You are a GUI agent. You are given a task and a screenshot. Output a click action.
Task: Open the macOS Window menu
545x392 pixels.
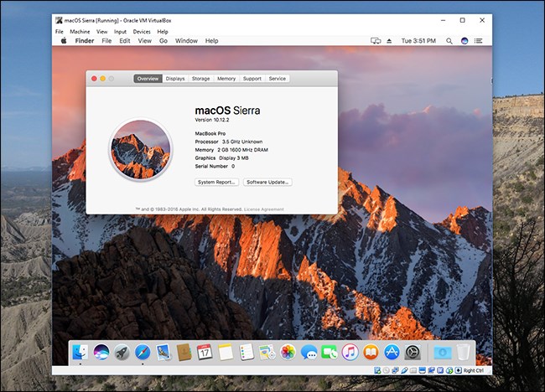186,40
